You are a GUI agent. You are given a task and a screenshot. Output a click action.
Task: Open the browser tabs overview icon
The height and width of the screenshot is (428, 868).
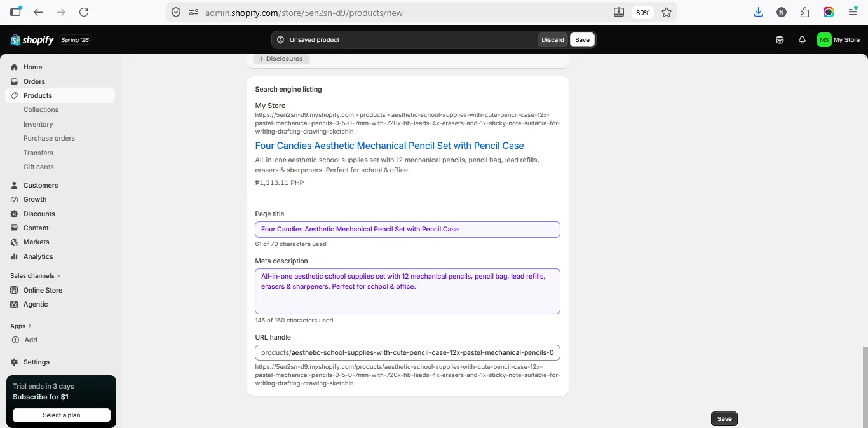tap(16, 12)
